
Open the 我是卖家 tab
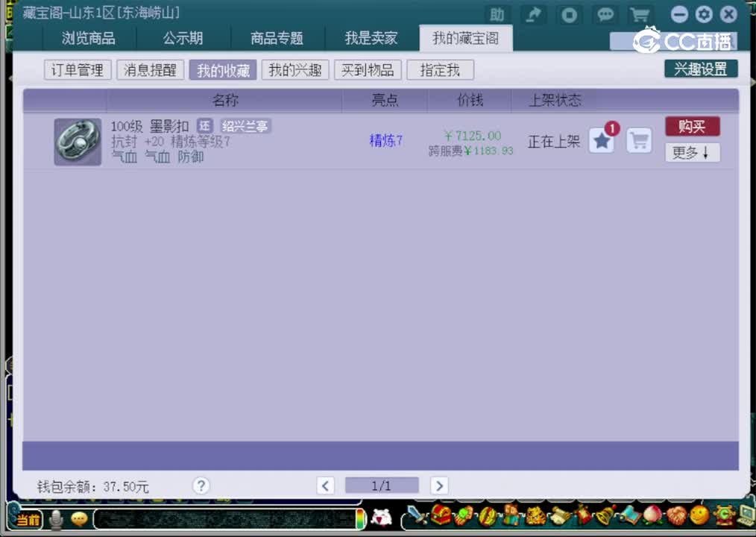point(371,38)
